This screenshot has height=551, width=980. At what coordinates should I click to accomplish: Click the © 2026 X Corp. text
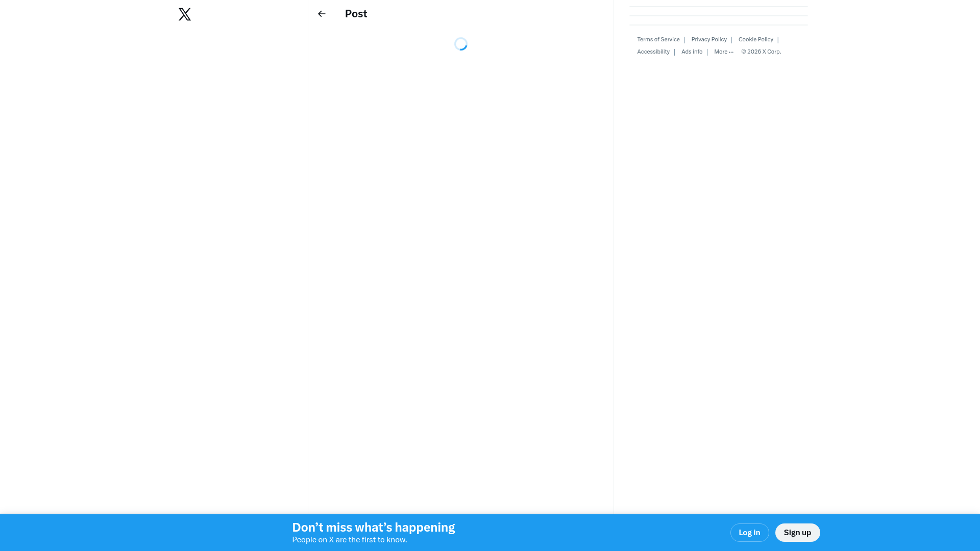[x=761, y=52]
